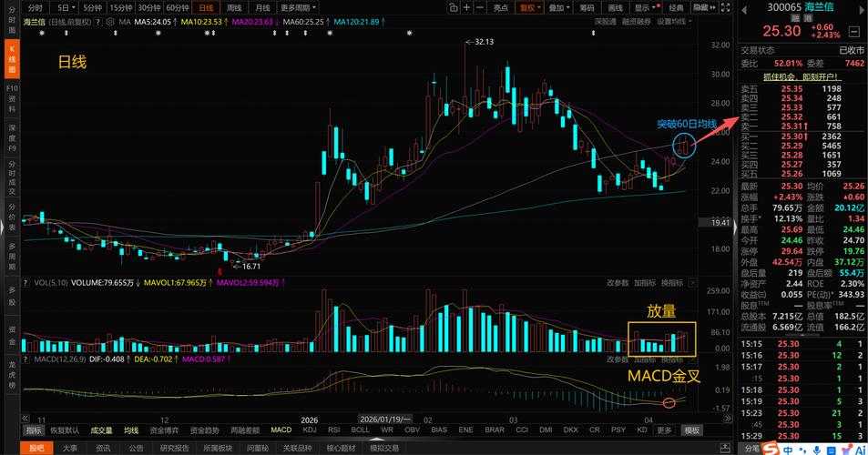868x455 pixels.
Task: Click the 融 margin tag under stock name
Action: pos(795,18)
